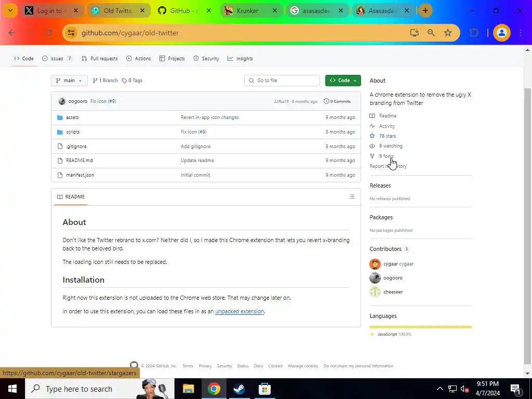Go back to previous page
Viewport: 532px width, 399px height.
[11, 33]
